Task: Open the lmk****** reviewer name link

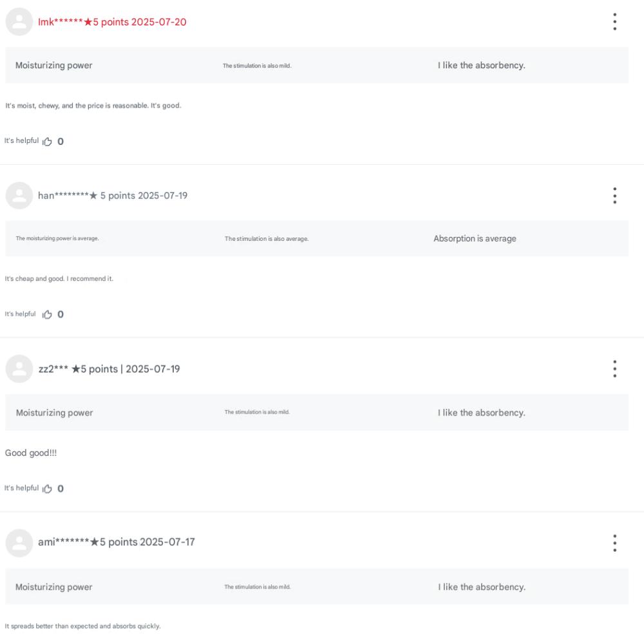Action: pos(60,22)
